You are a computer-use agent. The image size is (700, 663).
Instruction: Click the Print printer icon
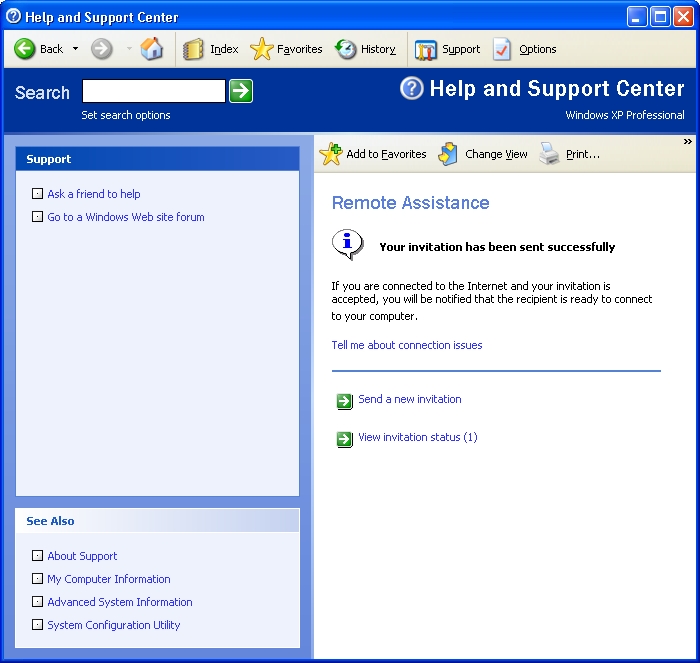tap(549, 154)
